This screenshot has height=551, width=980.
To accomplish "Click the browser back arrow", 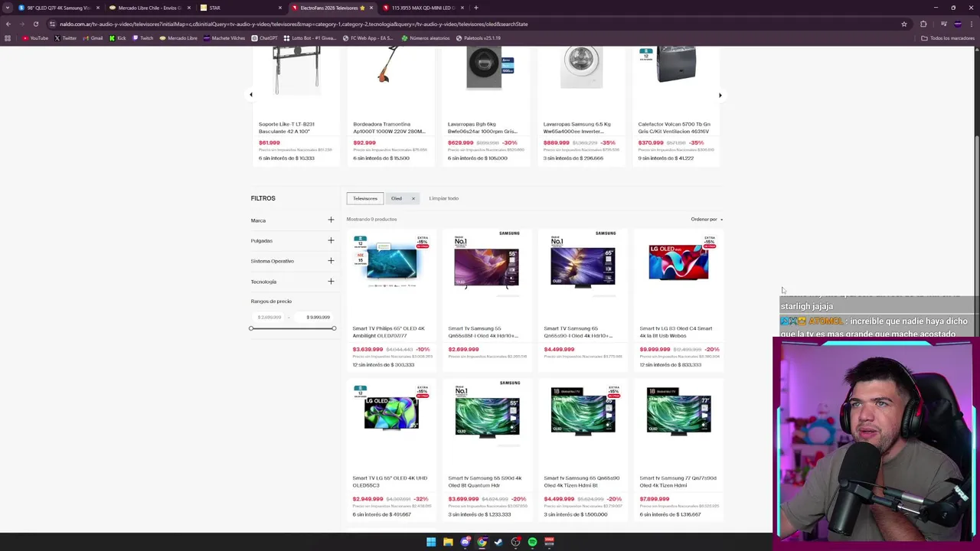I will coord(8,24).
